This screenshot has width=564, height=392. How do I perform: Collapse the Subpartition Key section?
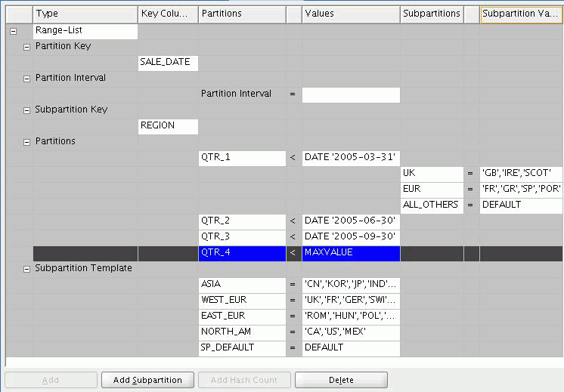click(x=27, y=110)
